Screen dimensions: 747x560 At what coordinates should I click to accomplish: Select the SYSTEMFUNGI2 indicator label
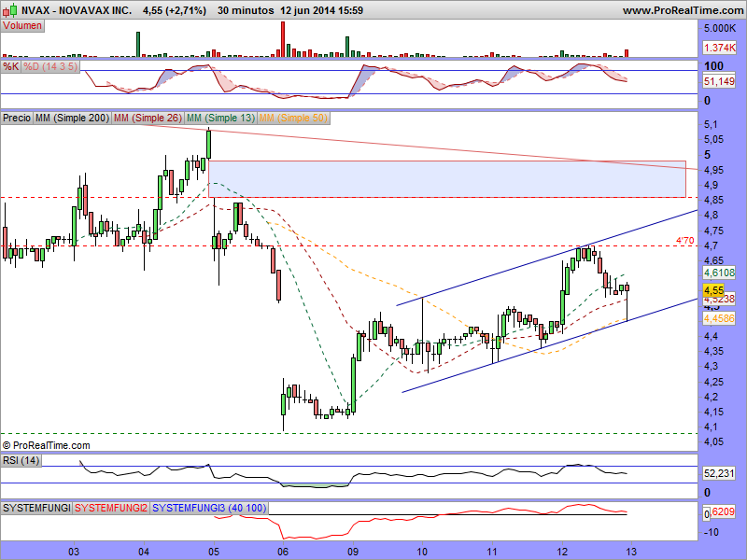111,508
